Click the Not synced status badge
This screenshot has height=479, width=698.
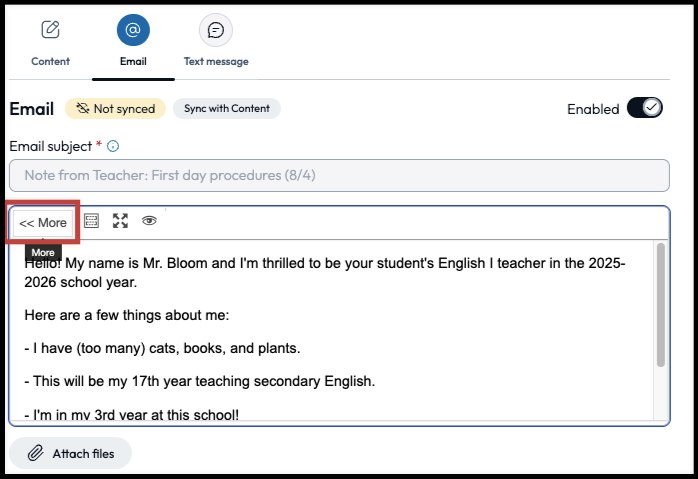click(x=115, y=108)
